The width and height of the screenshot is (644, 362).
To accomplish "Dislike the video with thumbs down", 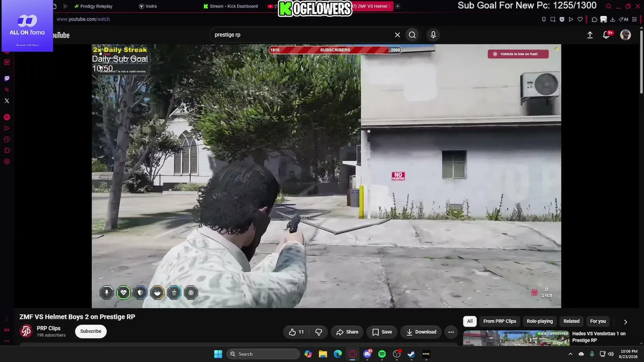I will [318, 332].
